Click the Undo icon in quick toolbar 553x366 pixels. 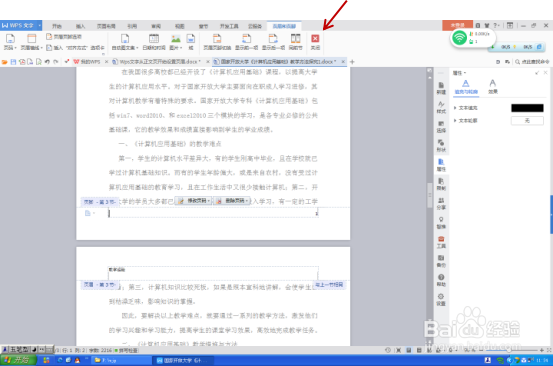(x=47, y=62)
